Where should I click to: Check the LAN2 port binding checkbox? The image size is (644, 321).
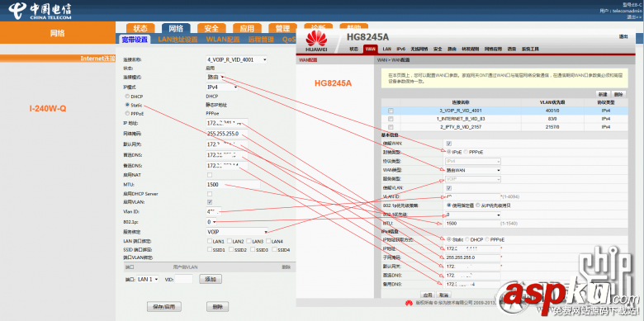click(x=230, y=241)
